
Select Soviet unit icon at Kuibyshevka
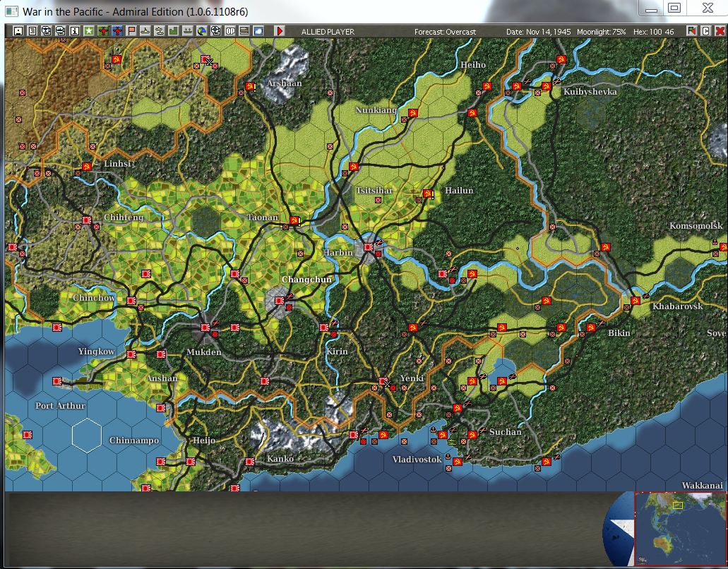pos(546,86)
